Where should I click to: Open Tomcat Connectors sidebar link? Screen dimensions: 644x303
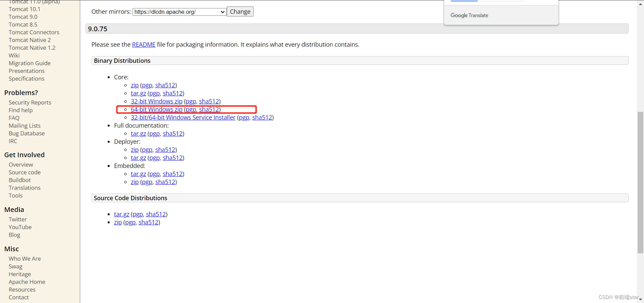tap(34, 32)
